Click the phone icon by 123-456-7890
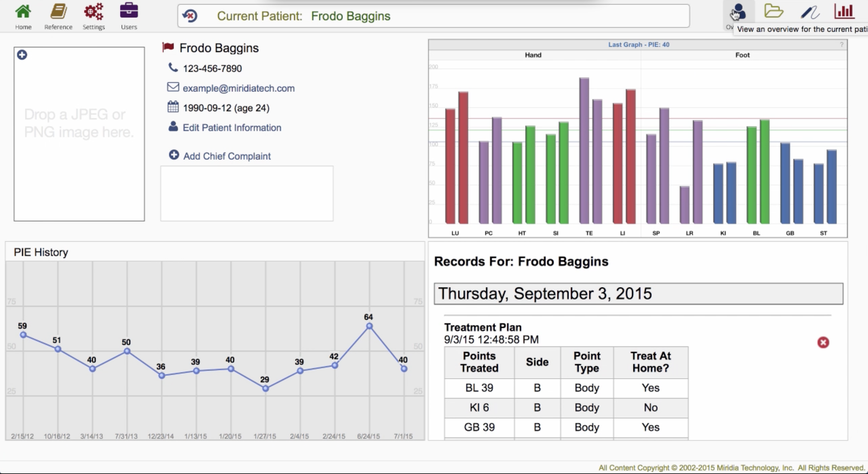 click(173, 67)
